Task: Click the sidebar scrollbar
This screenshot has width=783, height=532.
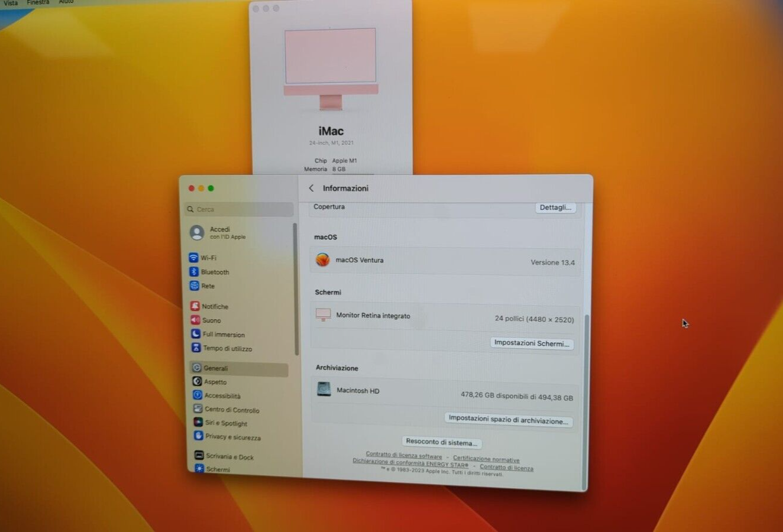Action: (295, 288)
